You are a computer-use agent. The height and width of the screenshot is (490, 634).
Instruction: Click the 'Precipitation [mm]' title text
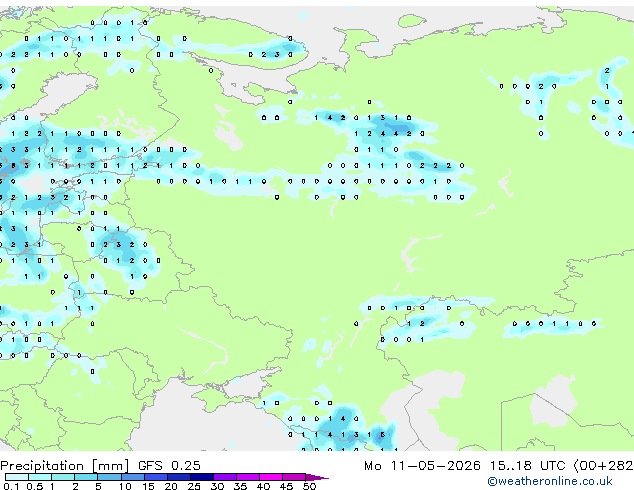(x=64, y=466)
